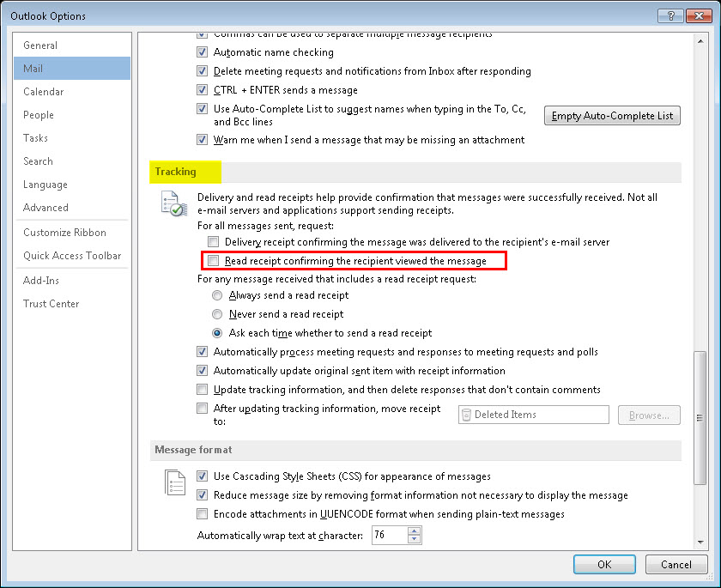Open the Customize Ribbon category
Screen dimensions: 721x588
click(72, 232)
